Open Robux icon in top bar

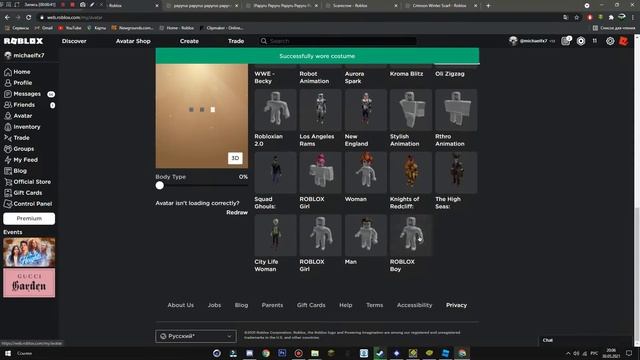pyautogui.click(x=581, y=41)
